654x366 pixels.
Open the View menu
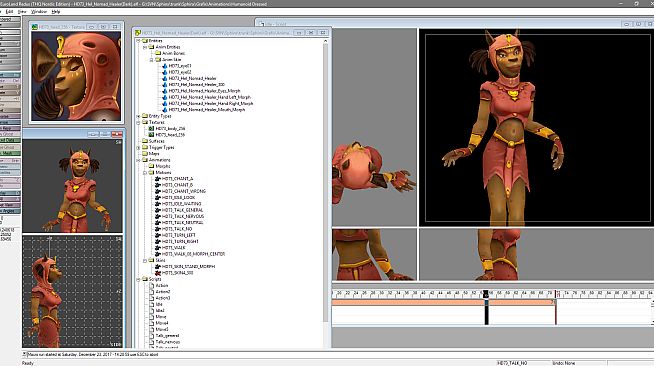(x=22, y=12)
